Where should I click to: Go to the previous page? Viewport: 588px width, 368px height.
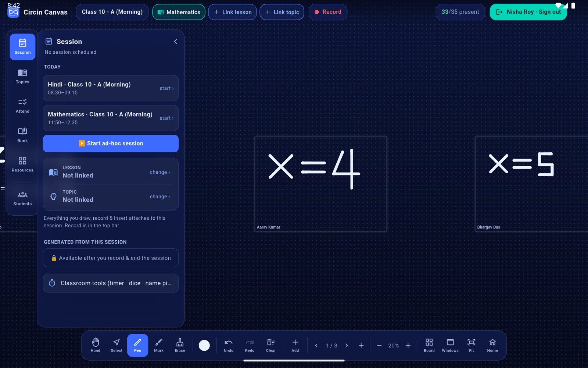point(316,346)
